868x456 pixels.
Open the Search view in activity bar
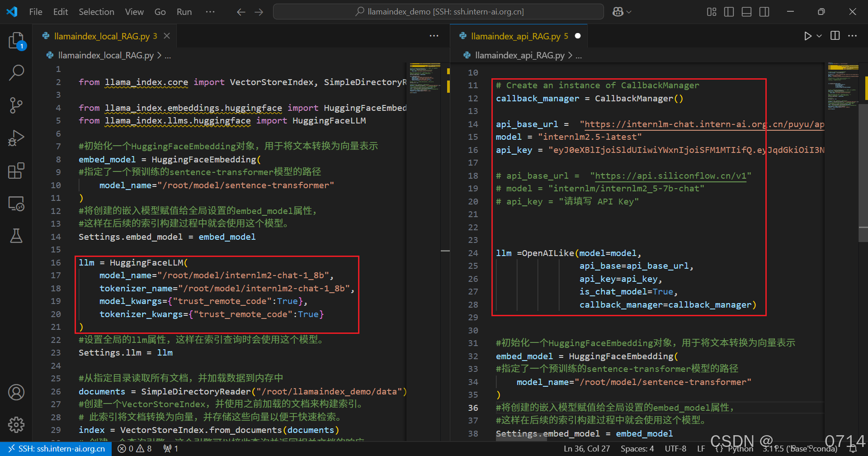coord(16,73)
